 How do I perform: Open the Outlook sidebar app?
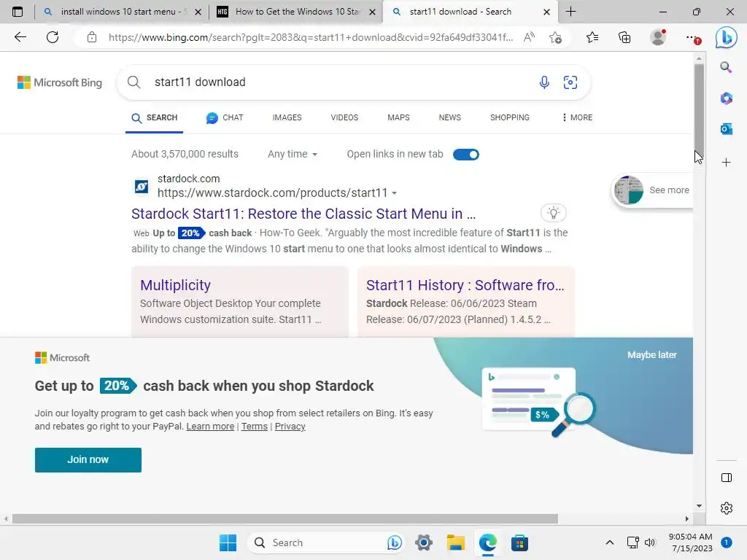726,128
